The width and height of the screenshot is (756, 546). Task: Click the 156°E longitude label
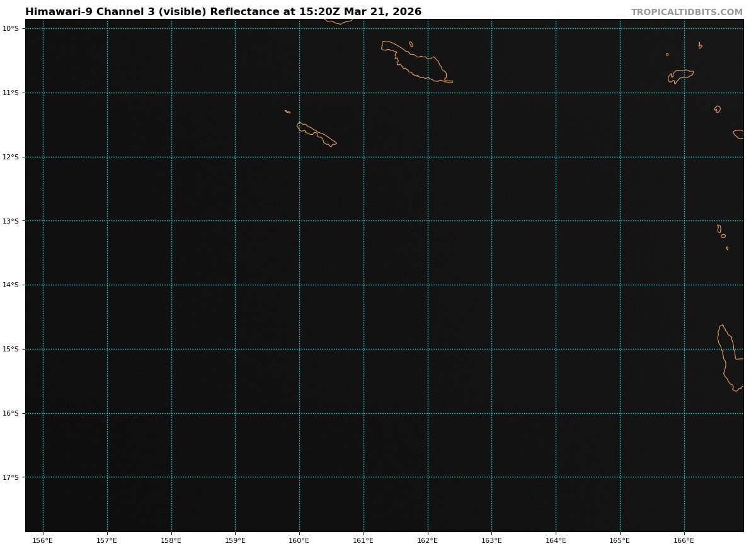tap(43, 540)
